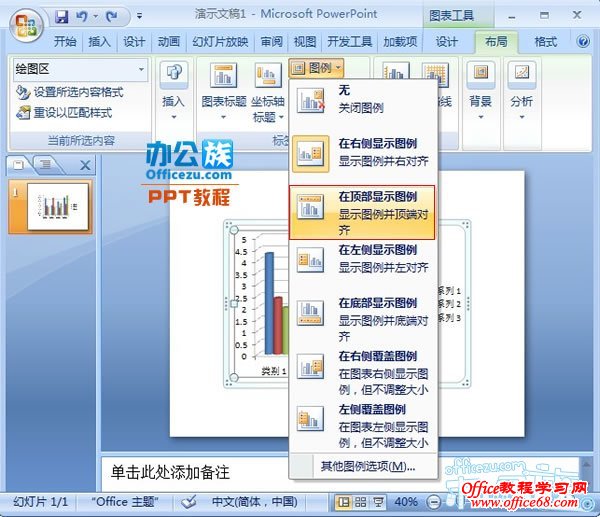Click the Office button logo
This screenshot has width=600, height=517.
point(26,24)
